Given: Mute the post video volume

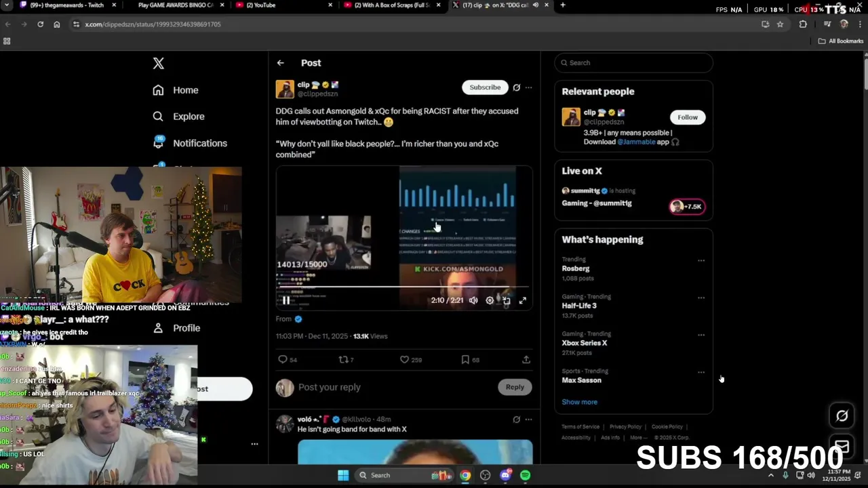Looking at the screenshot, I should coord(473,300).
